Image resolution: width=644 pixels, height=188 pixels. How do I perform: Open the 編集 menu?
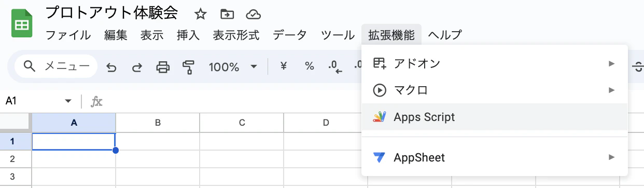(116, 35)
